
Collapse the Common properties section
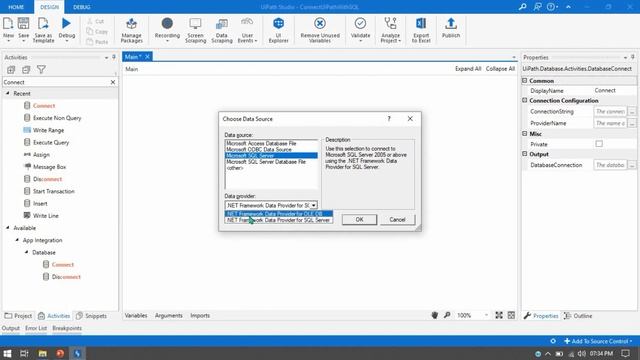(x=525, y=81)
